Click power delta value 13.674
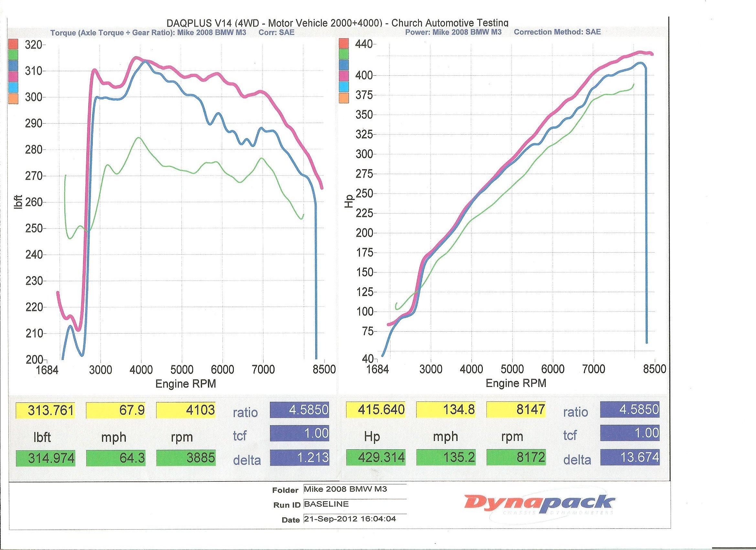This screenshot has height=550, width=756. click(x=630, y=457)
